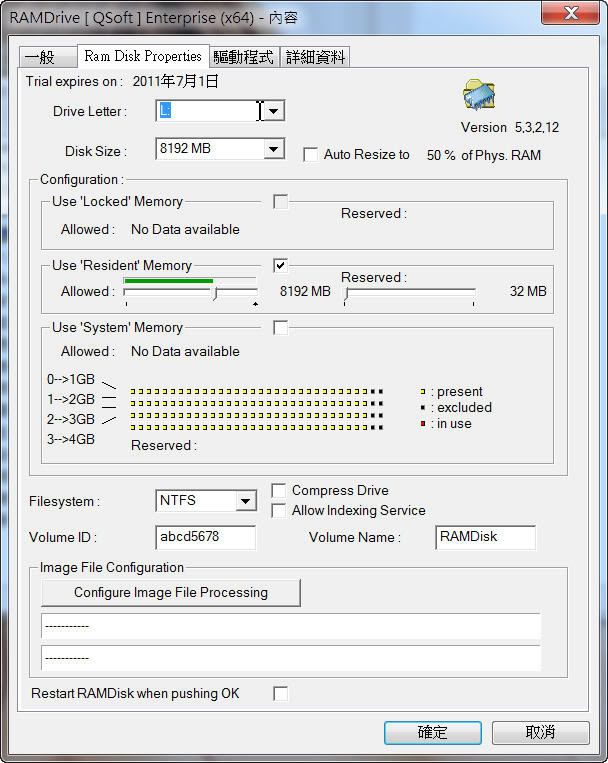The image size is (608, 763).
Task: Click the RAMDrive memory chip logo icon
Action: (481, 97)
